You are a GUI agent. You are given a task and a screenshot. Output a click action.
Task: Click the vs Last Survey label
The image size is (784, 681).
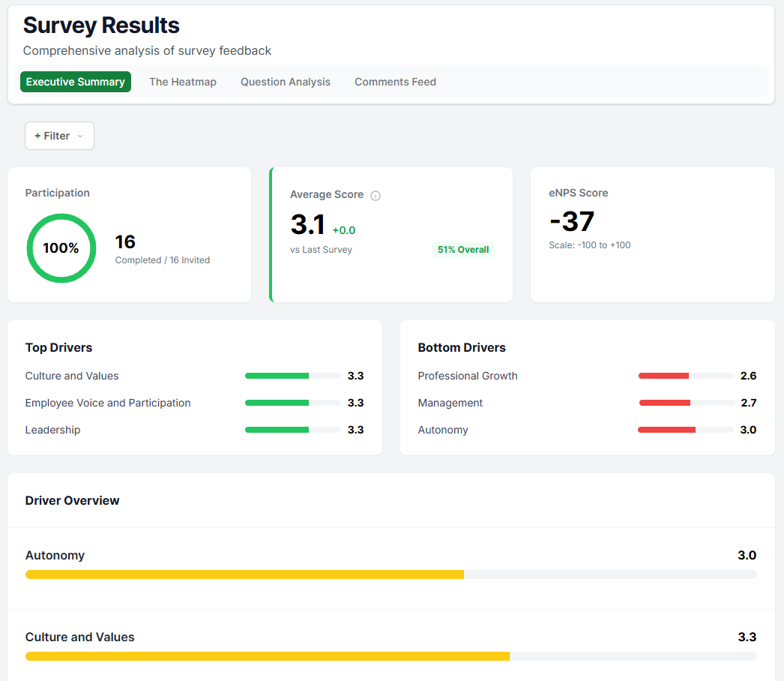point(321,250)
